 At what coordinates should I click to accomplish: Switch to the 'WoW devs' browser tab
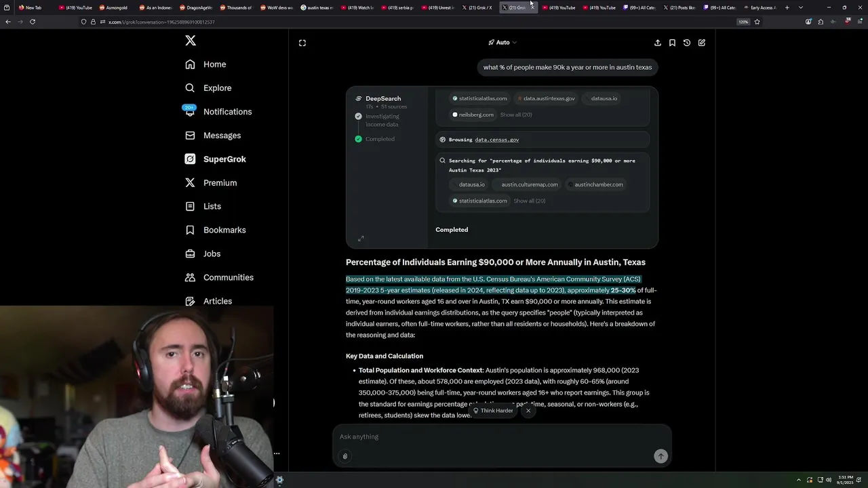click(x=277, y=7)
